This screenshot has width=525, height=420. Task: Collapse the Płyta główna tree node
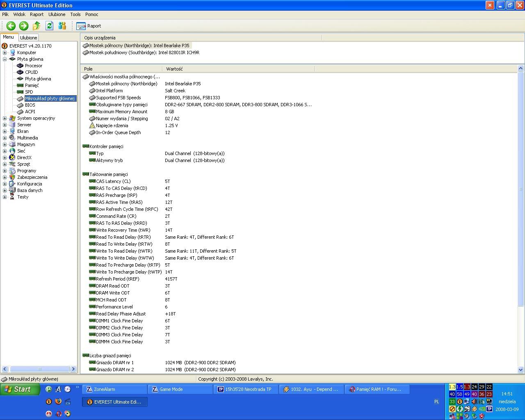point(5,59)
